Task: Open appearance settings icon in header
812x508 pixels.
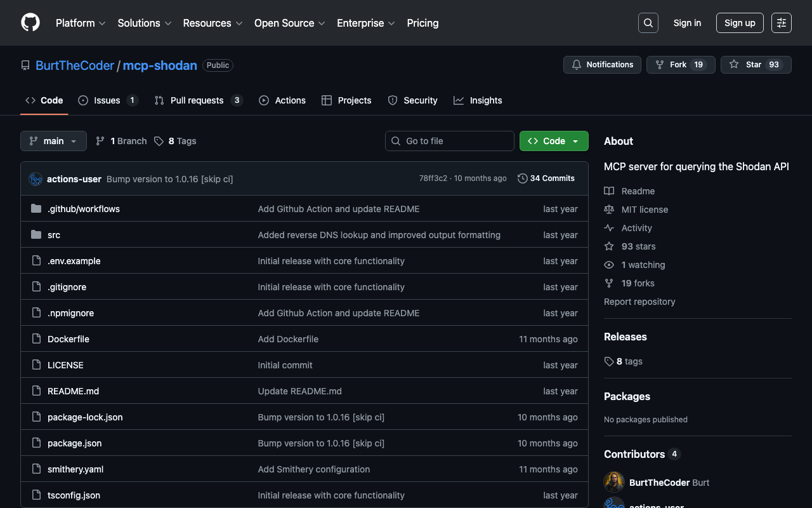Action: coord(781,23)
